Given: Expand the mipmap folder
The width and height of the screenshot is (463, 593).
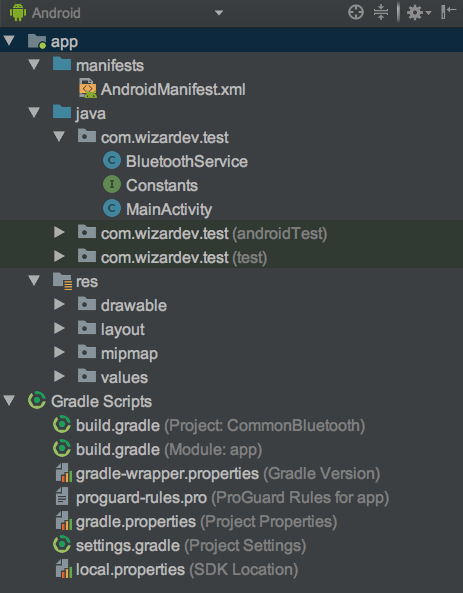Looking at the screenshot, I should coord(59,352).
